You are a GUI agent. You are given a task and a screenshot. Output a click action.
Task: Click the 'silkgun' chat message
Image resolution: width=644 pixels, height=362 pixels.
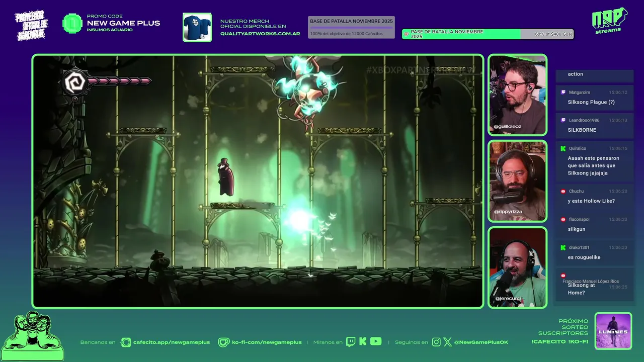point(577,229)
